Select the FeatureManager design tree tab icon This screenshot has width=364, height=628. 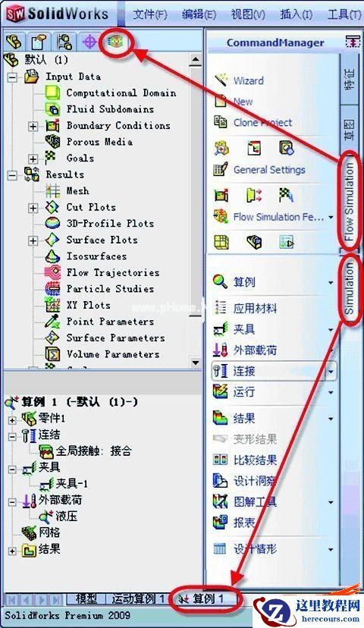(14, 42)
